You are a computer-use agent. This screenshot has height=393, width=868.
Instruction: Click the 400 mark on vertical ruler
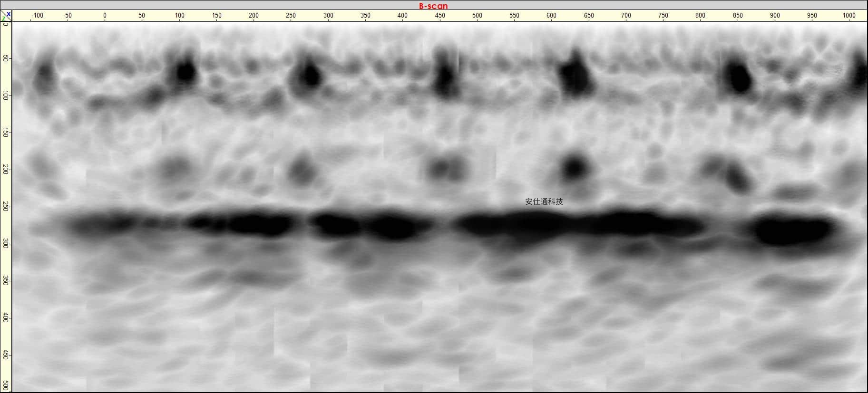[x=6, y=318]
